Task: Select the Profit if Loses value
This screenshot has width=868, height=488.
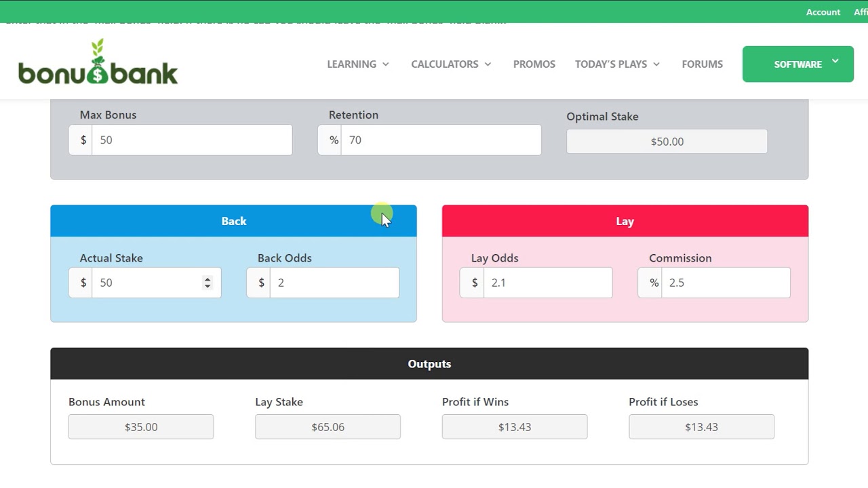Action: coord(701,427)
